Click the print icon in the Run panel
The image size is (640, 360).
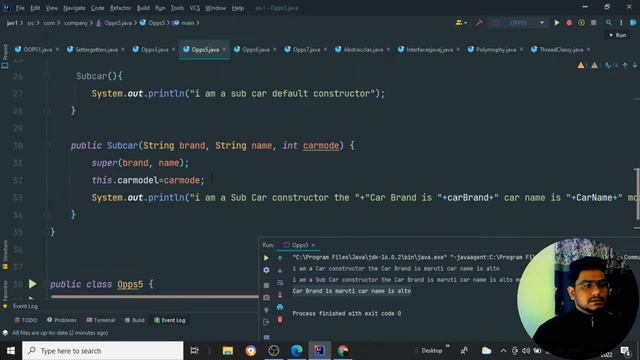[x=280, y=307]
